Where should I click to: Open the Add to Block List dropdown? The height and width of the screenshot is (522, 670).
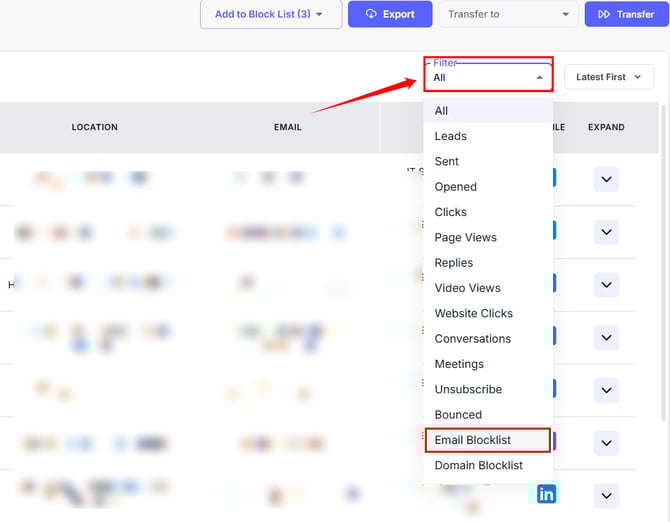[269, 14]
